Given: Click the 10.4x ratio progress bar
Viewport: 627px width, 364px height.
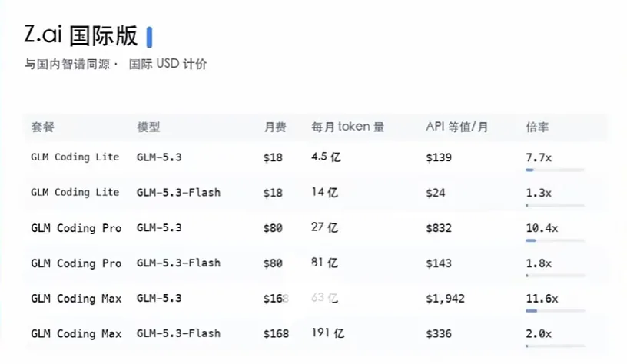Looking at the screenshot, I should point(555,240).
